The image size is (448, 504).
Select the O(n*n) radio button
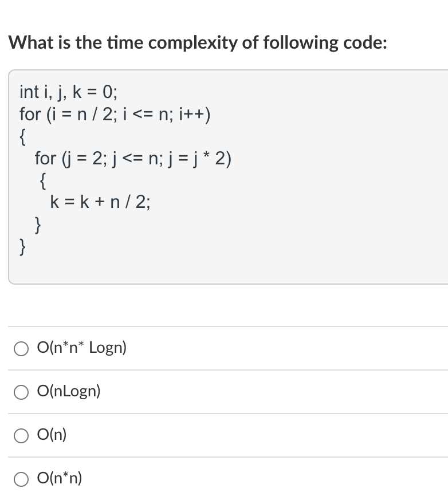click(21, 479)
